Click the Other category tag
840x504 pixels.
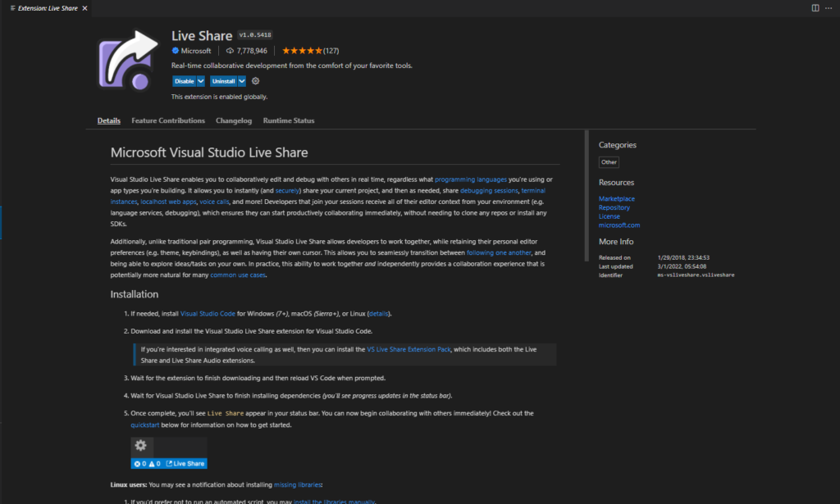coord(609,162)
